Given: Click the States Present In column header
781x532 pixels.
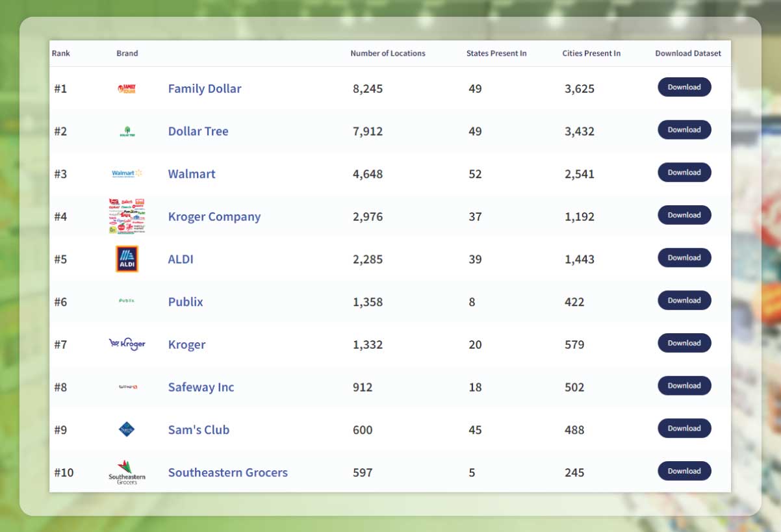Looking at the screenshot, I should 496,53.
